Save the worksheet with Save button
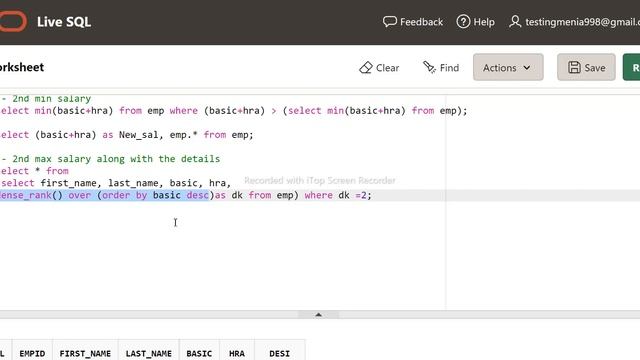 [586, 67]
